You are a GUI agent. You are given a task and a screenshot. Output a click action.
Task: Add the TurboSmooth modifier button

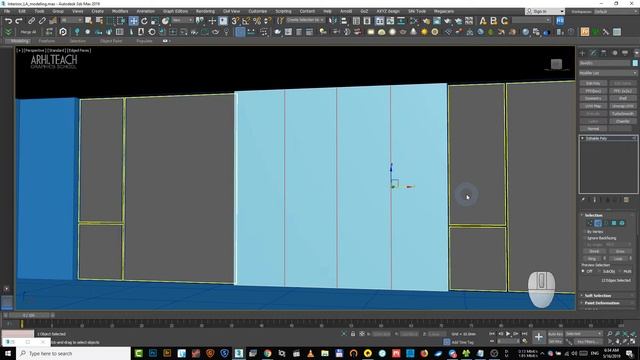coord(622,113)
